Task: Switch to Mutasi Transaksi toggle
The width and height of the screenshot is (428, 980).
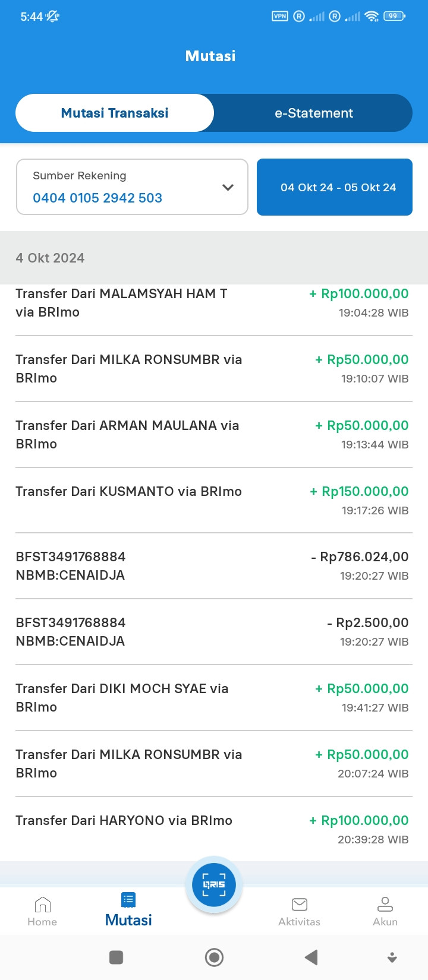Action: tap(115, 113)
